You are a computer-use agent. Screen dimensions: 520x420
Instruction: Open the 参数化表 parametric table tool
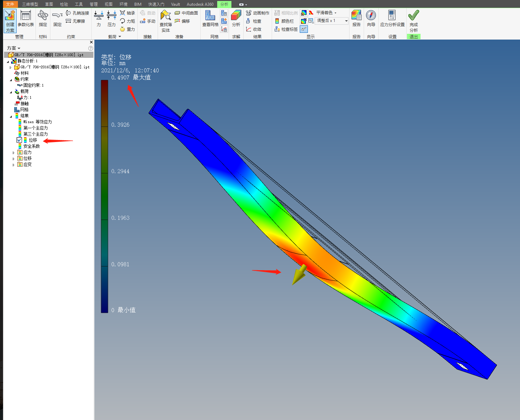26,19
